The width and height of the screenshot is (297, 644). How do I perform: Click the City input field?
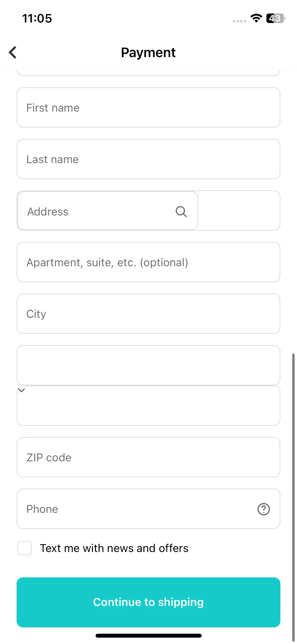pyautogui.click(x=148, y=314)
